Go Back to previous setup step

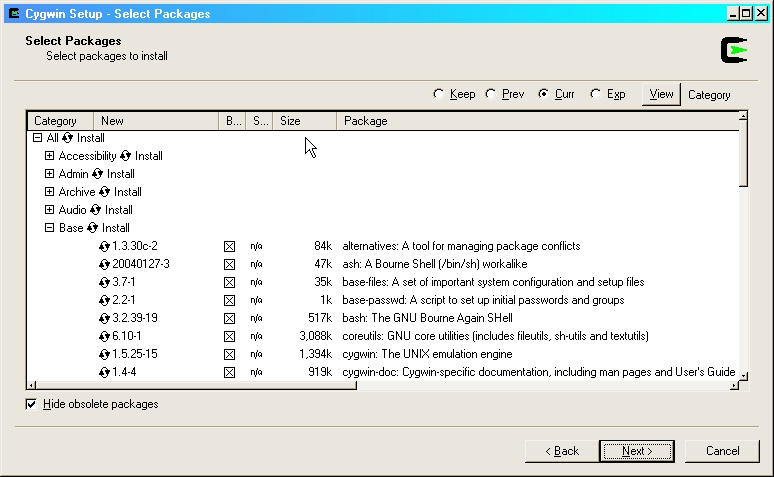[562, 451]
